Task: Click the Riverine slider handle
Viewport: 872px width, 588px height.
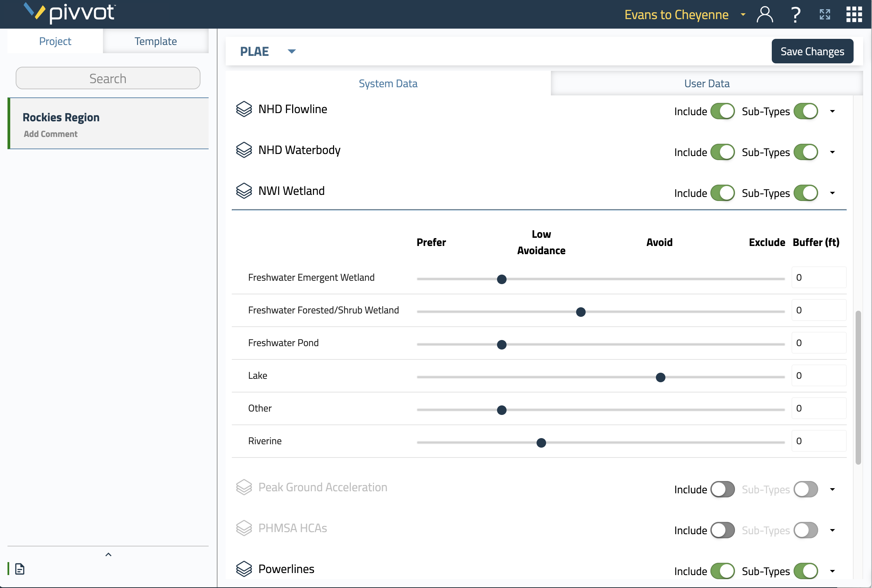Action: 541,443
